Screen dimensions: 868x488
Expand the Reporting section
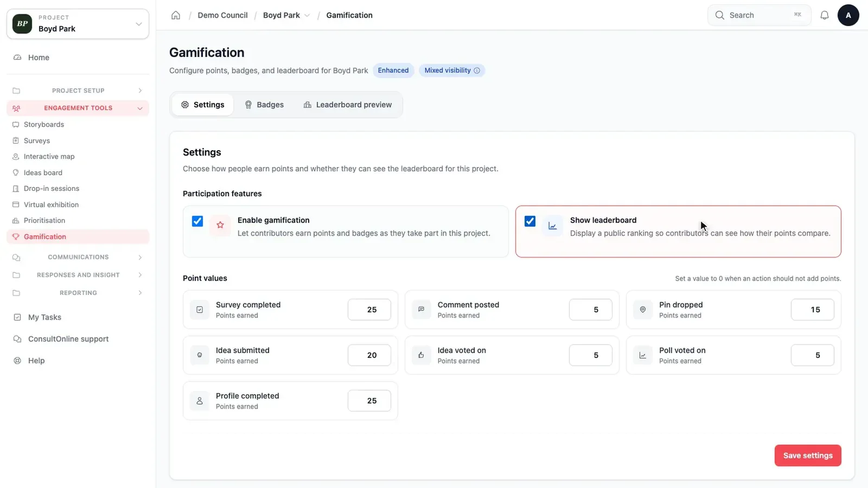point(78,293)
